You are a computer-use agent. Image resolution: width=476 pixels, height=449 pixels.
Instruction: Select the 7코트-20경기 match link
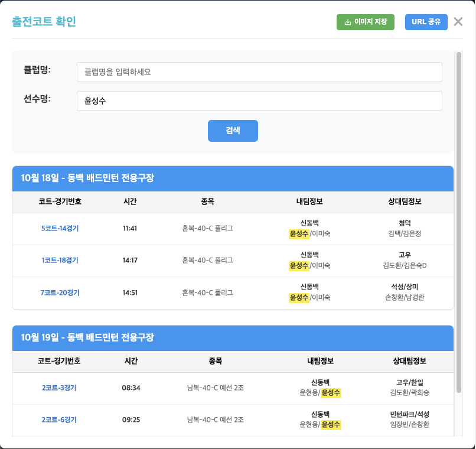click(60, 292)
